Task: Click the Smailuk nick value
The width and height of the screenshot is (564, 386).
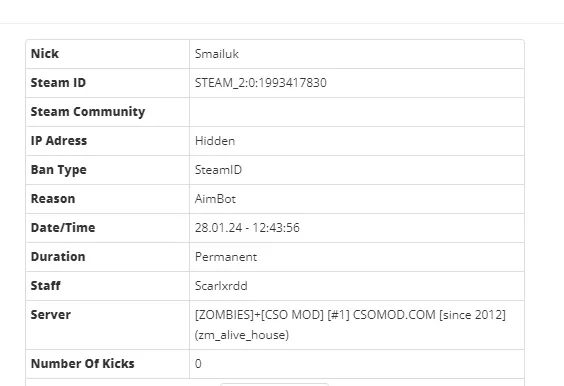Action: [217, 54]
